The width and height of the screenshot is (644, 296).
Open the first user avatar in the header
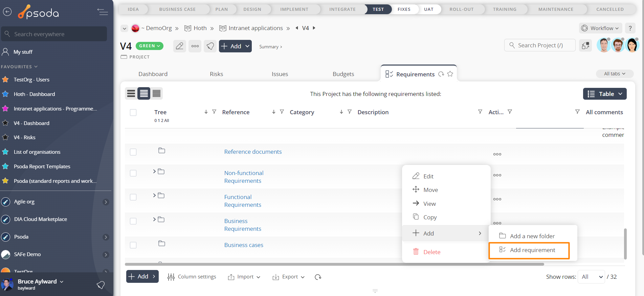tap(604, 45)
